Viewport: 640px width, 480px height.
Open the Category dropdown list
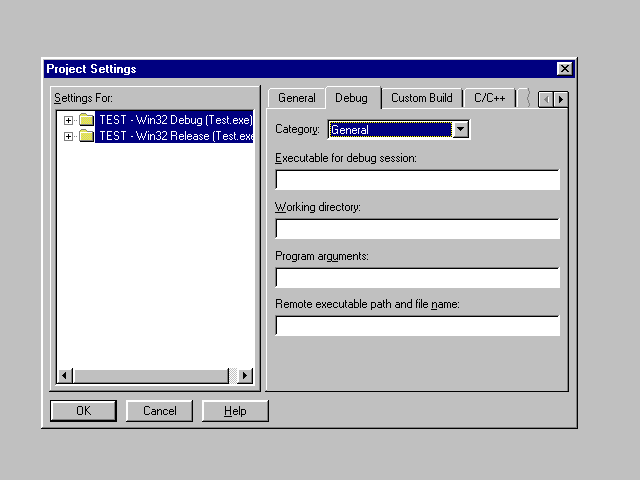[x=460, y=129]
